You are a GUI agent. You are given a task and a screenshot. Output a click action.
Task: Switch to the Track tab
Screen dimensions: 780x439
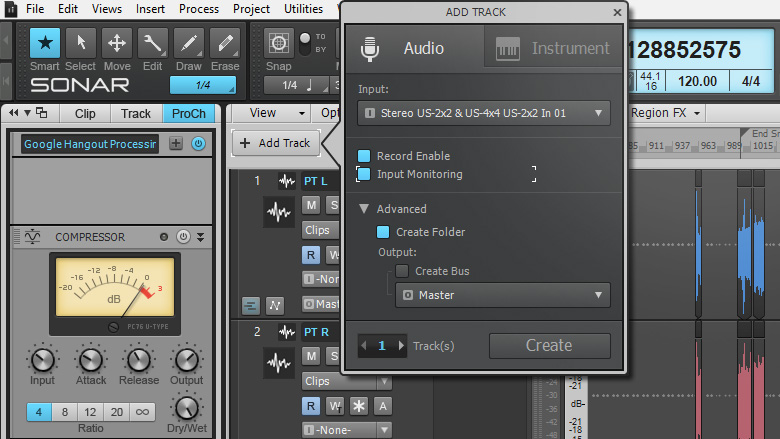136,113
